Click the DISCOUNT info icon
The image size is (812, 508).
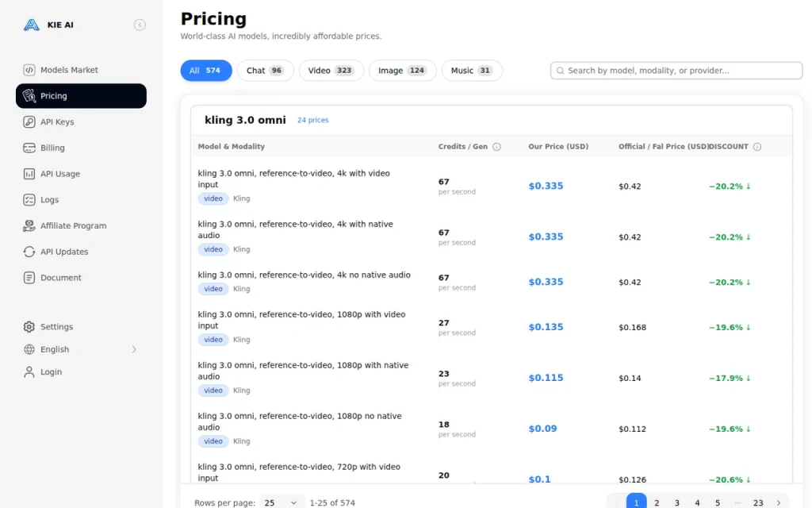tap(757, 147)
